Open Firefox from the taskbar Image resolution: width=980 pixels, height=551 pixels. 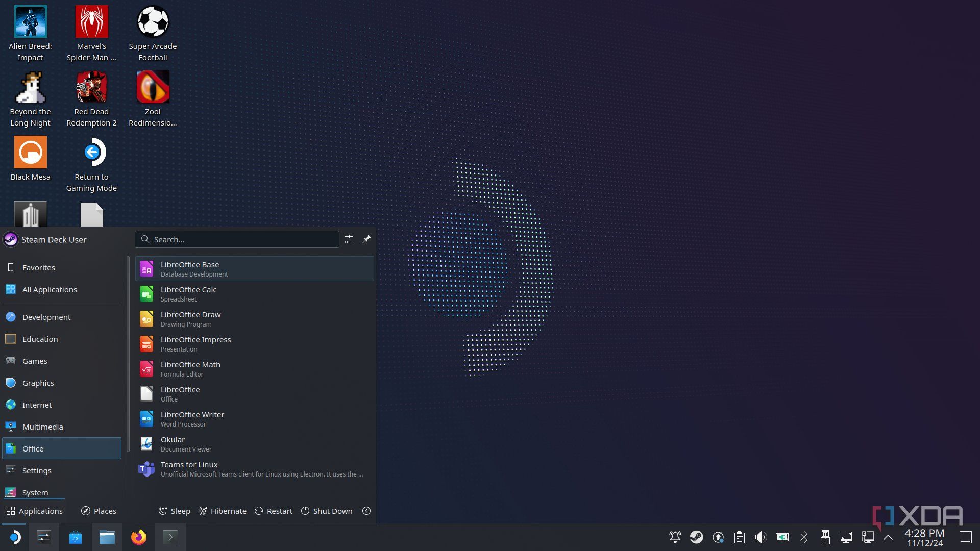pyautogui.click(x=138, y=537)
